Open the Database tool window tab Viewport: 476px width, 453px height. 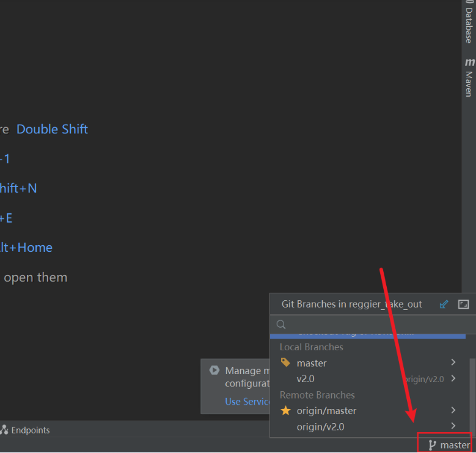(x=469, y=23)
